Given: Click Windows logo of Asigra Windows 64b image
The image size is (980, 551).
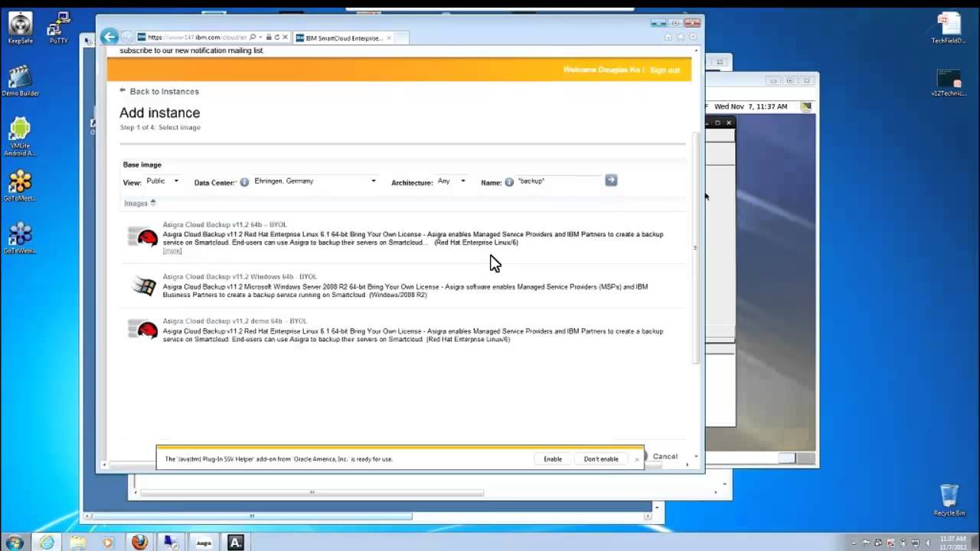Looking at the screenshot, I should click(x=142, y=287).
